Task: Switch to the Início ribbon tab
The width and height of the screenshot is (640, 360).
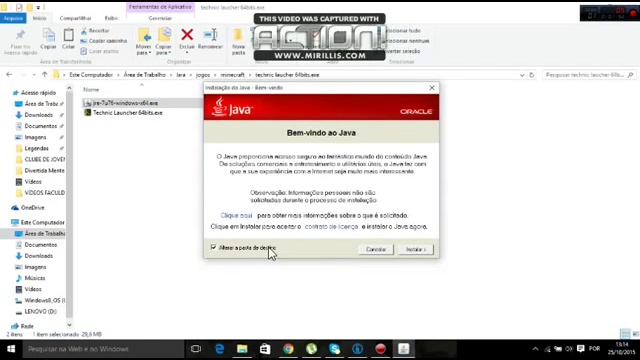Action: point(39,18)
